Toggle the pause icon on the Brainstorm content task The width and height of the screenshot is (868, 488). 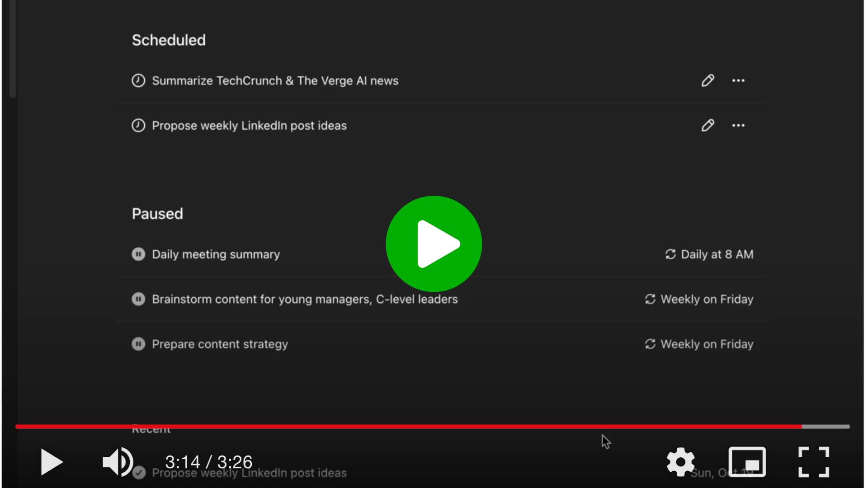tap(138, 299)
